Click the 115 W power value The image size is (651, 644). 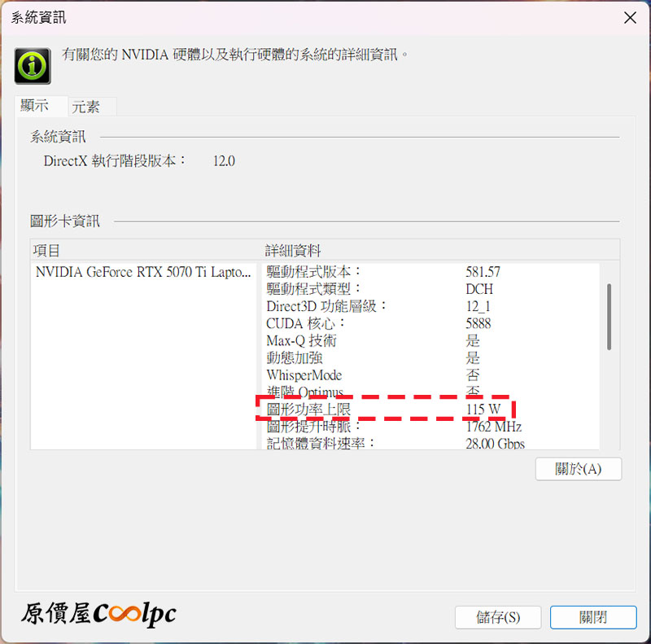click(483, 410)
